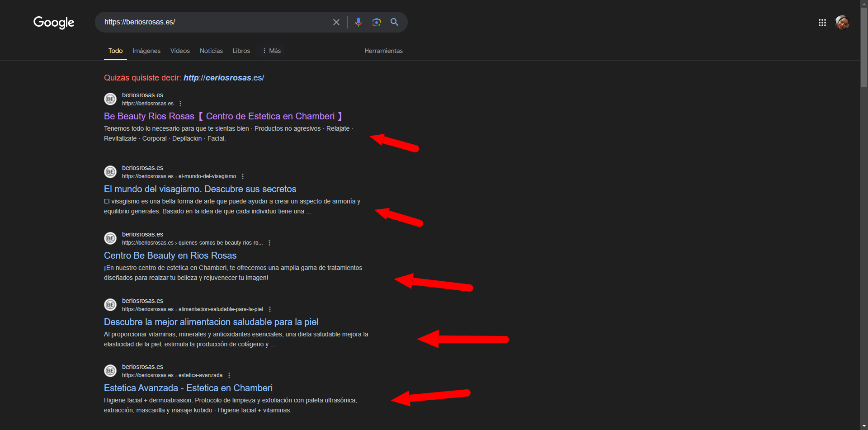Open options menu for el-mundo-del-visagismo result
868x430 pixels.
[243, 176]
